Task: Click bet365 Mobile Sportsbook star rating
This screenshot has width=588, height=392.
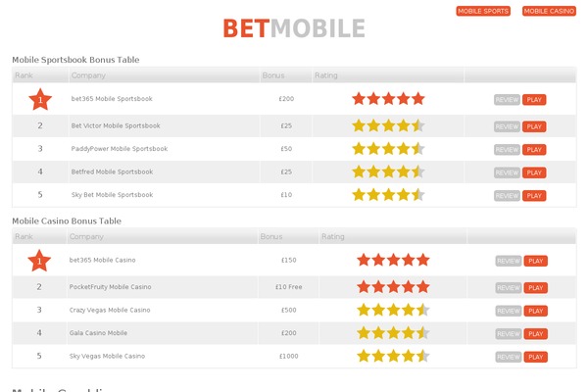Action: (388, 99)
